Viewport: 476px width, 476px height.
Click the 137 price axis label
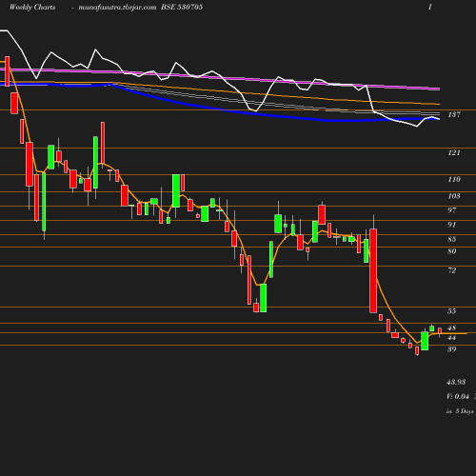point(454,114)
